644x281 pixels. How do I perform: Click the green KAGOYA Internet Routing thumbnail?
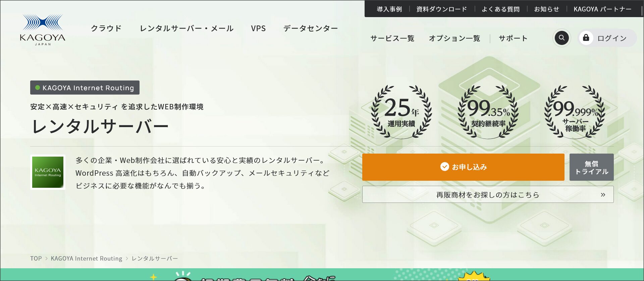[x=48, y=172]
